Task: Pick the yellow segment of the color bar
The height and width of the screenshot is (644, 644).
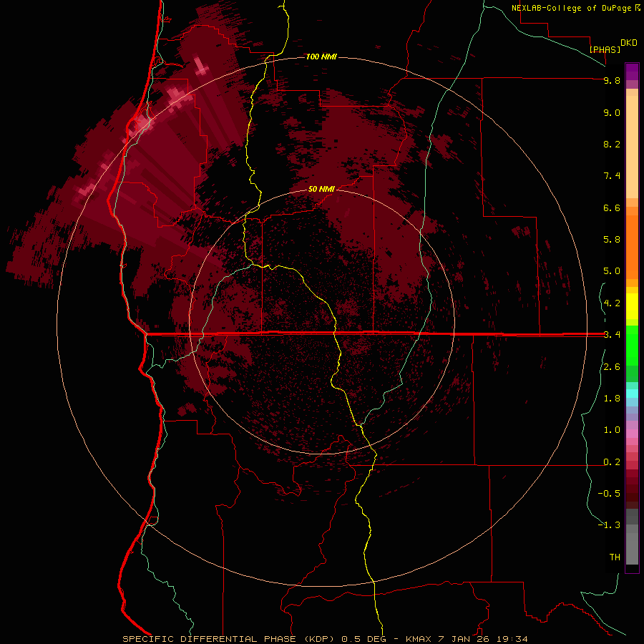Action: (x=632, y=306)
